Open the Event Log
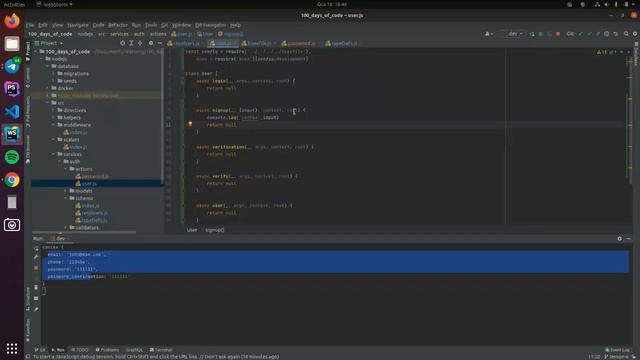This screenshot has width=640, height=360. [617, 350]
